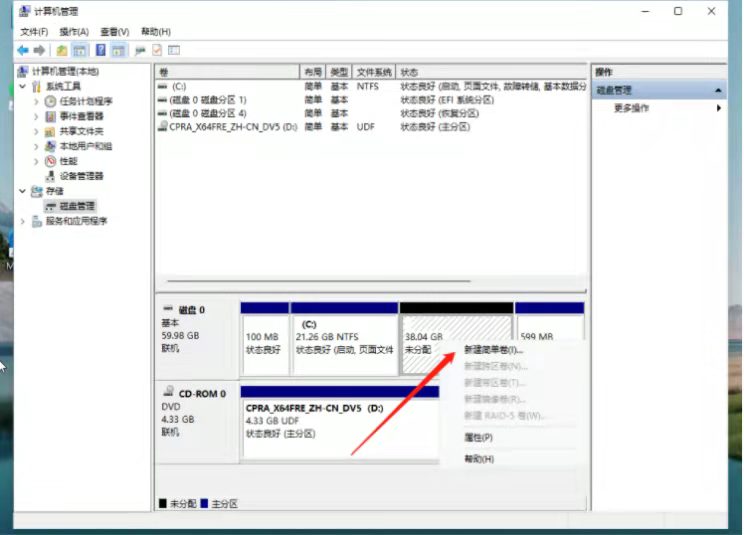Open 任务计划程序 in the left tree
Image resolution: width=744 pixels, height=535 pixels.
click(85, 101)
